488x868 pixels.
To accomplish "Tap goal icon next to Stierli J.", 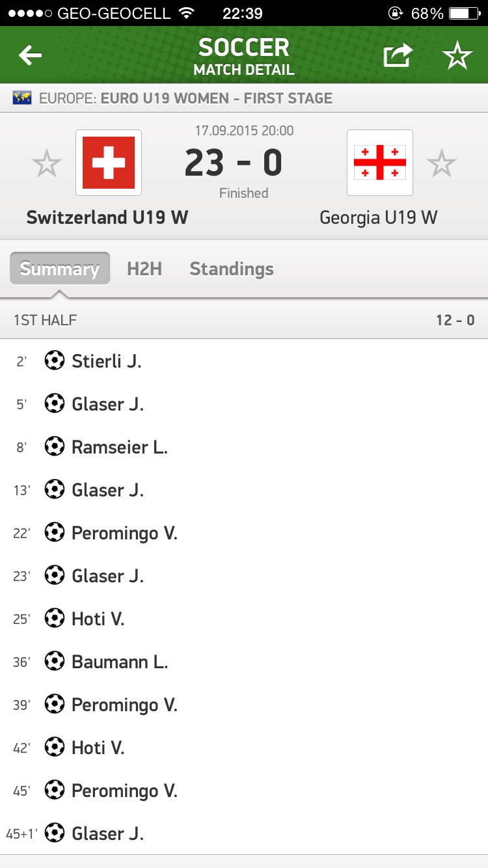I will (55, 360).
